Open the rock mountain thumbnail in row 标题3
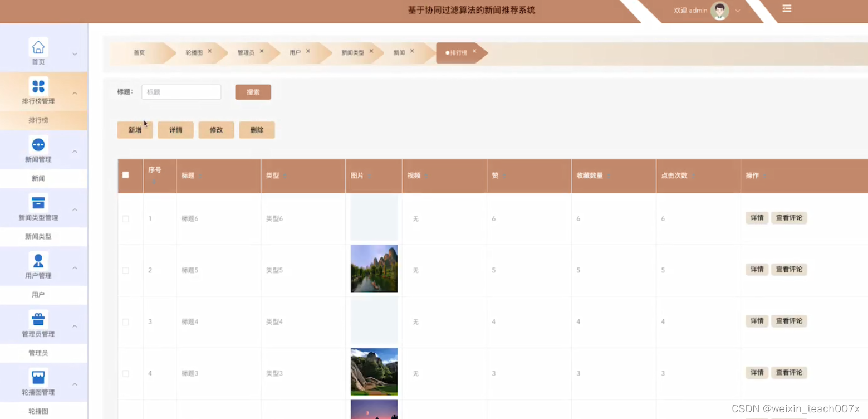The image size is (868, 419). 374,372
